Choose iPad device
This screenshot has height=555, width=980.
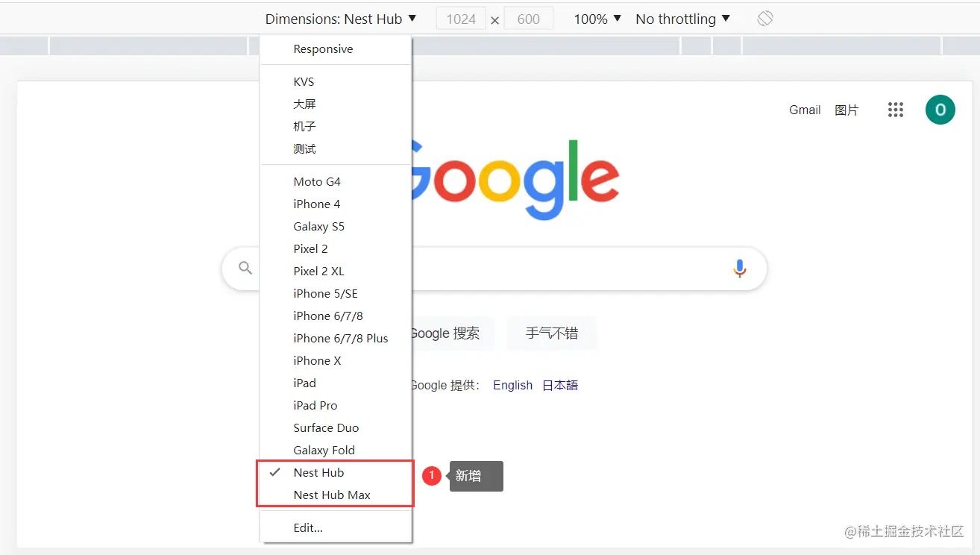pyautogui.click(x=336, y=383)
